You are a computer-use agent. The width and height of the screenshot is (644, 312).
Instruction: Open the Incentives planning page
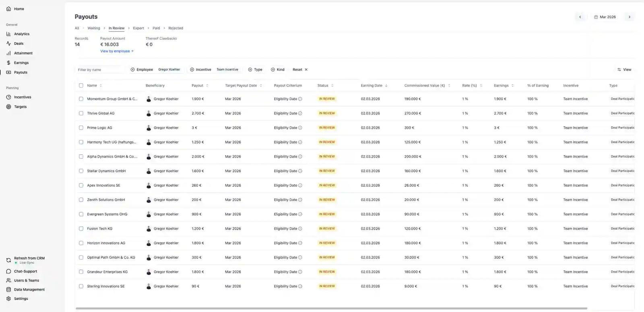click(19, 97)
